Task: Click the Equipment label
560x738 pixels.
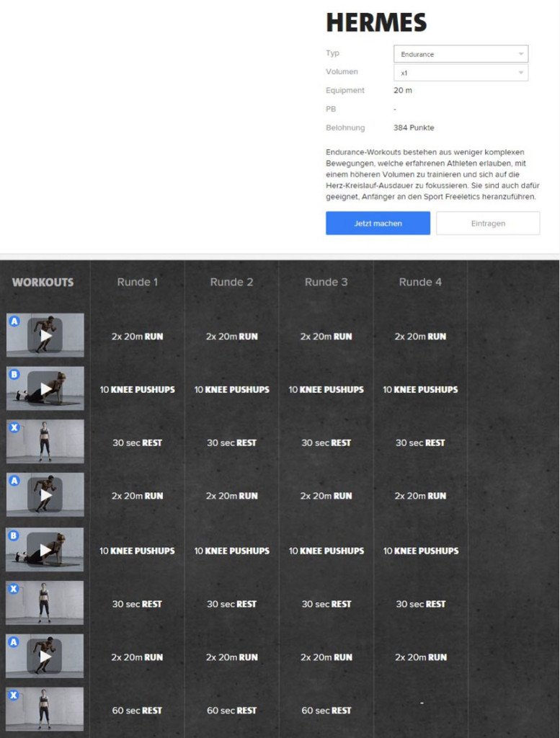Action: coord(345,90)
